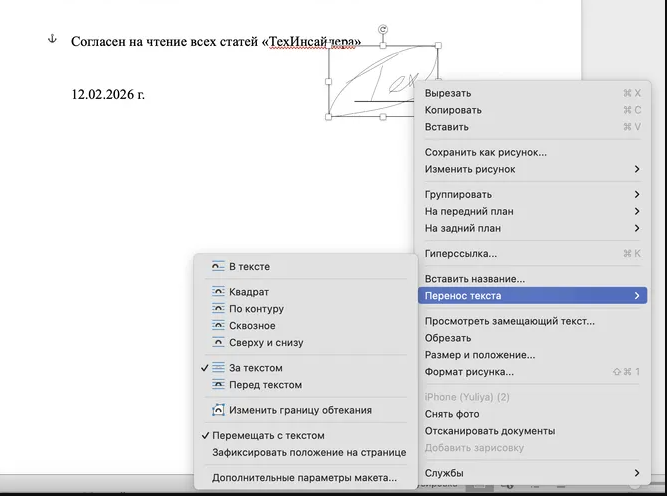
Task: Expand the 'Группировать' submenu arrow
Action: click(637, 195)
